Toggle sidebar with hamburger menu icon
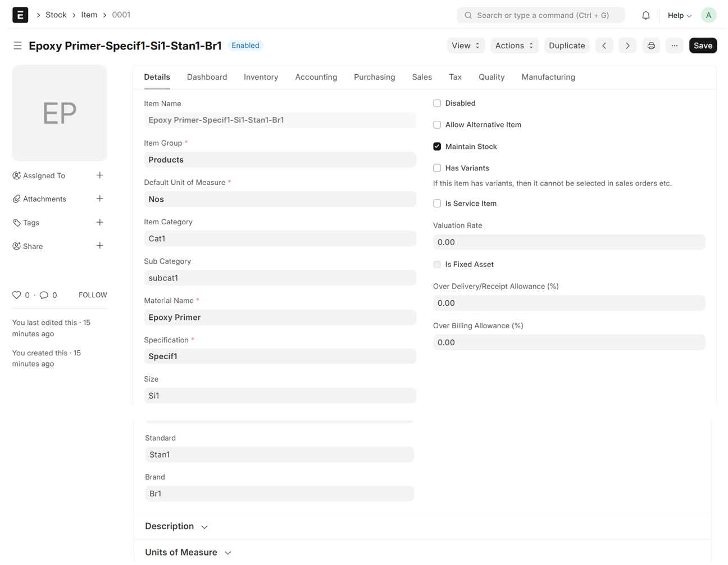This screenshot has width=728, height=565. [17, 46]
